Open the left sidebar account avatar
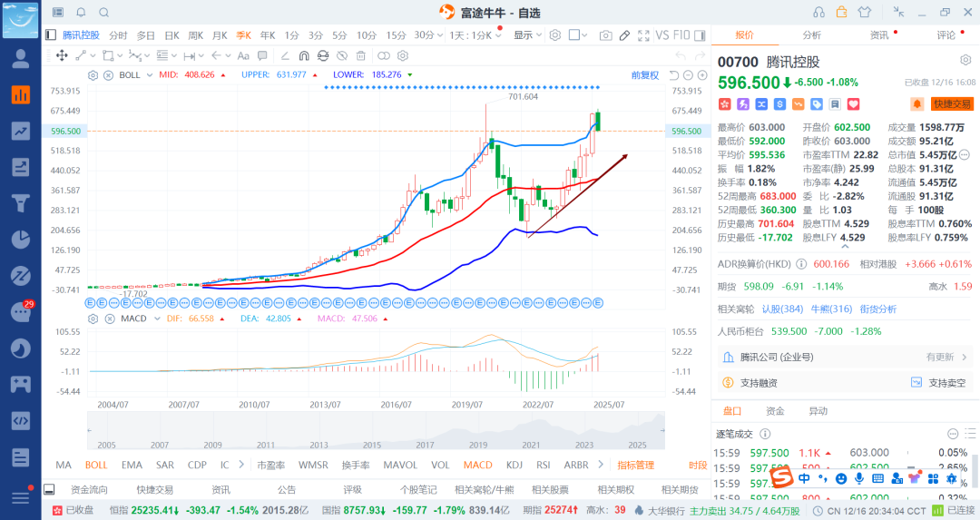Screen dimensions: 980x520 21,58
